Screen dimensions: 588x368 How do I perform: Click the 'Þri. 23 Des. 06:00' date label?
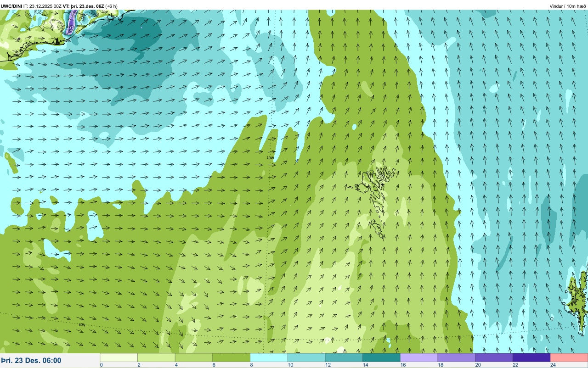[x=31, y=361]
